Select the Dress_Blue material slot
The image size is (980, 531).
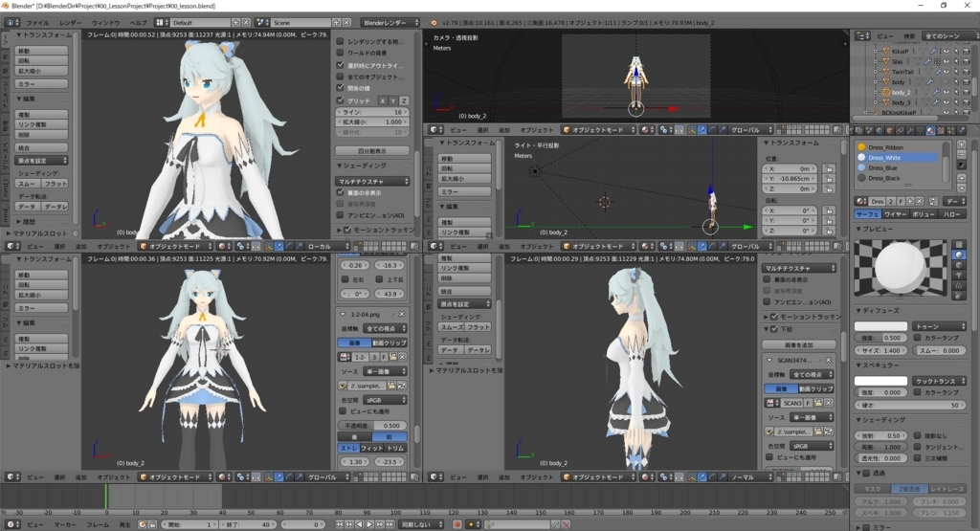pyautogui.click(x=897, y=168)
